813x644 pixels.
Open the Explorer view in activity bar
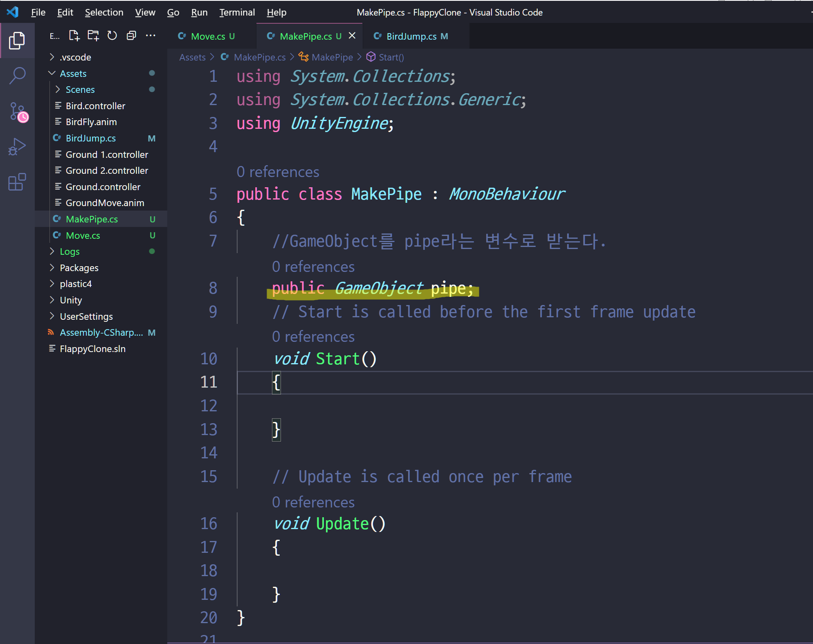[17, 40]
